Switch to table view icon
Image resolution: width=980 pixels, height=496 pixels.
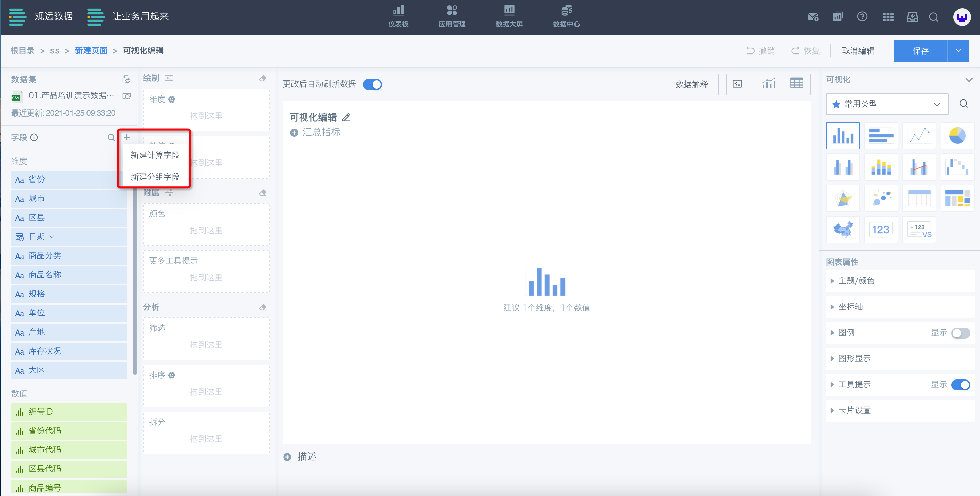[x=796, y=84]
